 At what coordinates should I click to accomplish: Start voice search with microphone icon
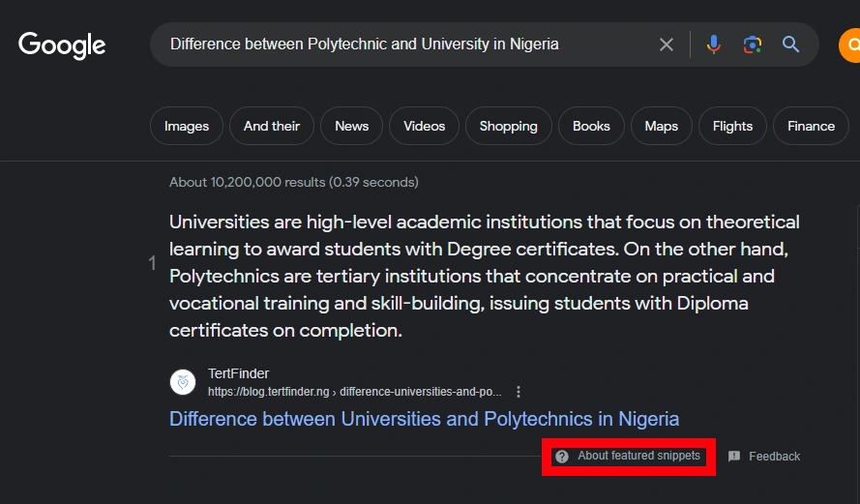[714, 44]
